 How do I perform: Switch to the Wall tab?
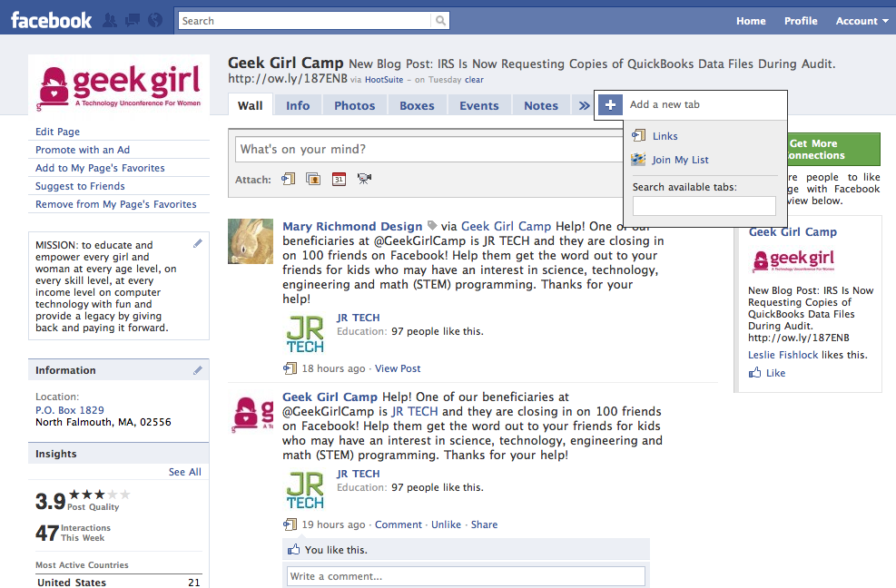(x=251, y=105)
